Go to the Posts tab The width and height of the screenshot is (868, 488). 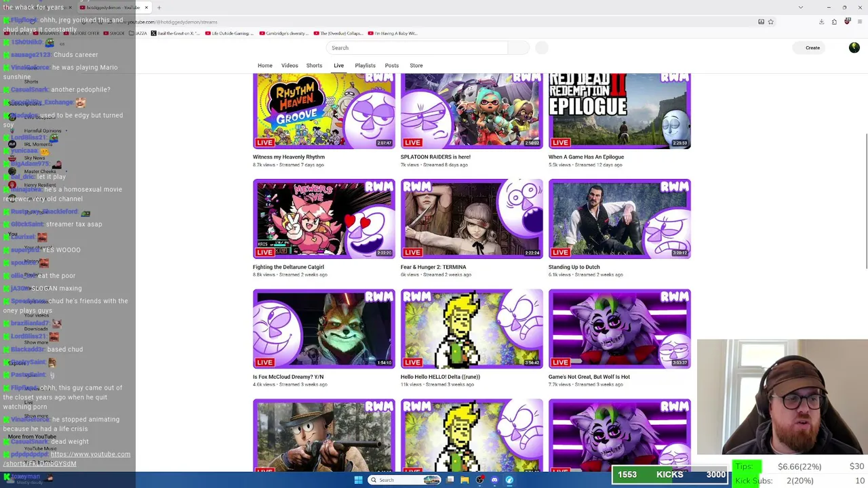(392, 66)
